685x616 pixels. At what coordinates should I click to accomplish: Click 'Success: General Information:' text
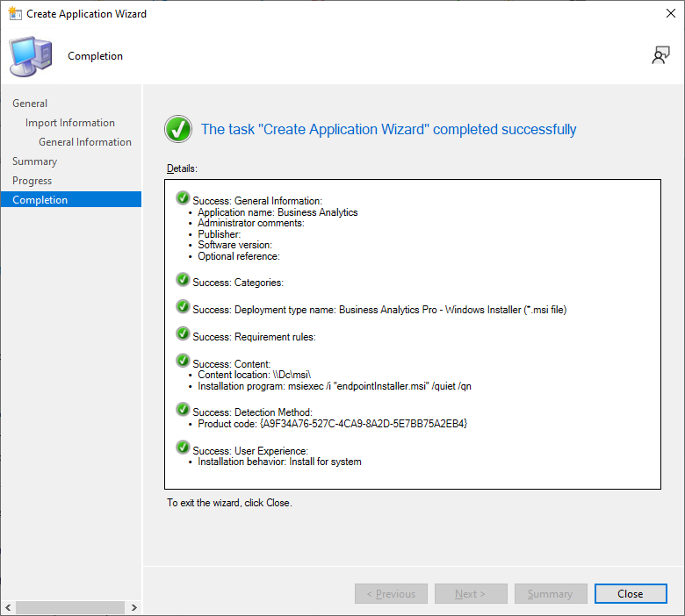point(257,201)
